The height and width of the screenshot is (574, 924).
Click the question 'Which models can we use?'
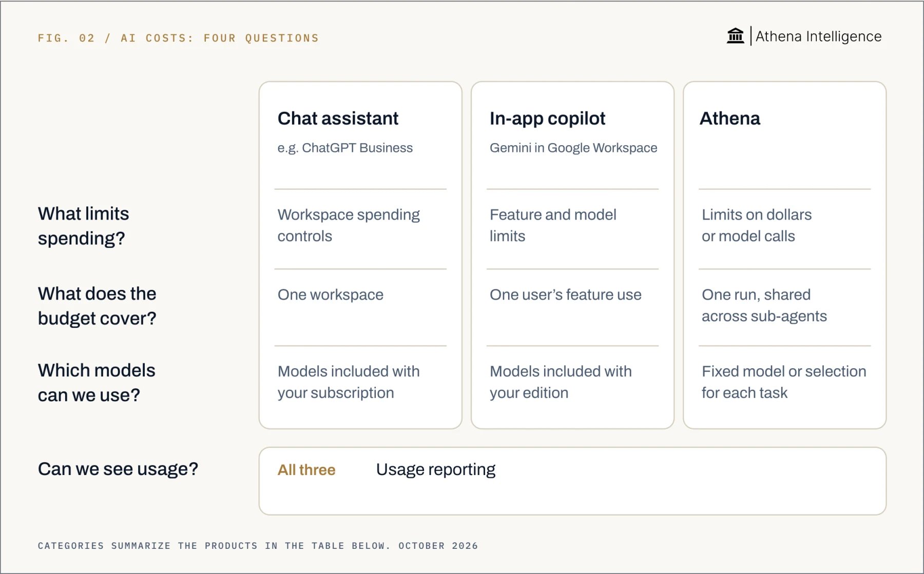click(97, 383)
